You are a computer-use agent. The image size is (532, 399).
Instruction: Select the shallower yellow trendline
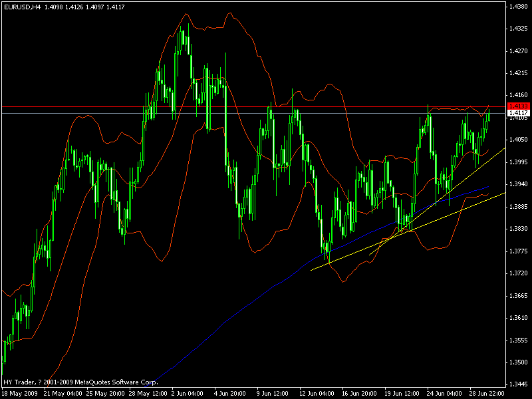408,231
